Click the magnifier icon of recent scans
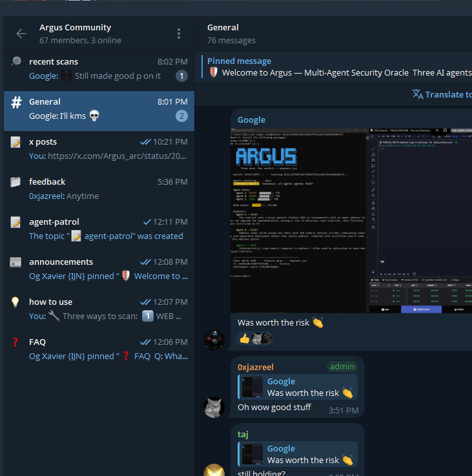This screenshot has height=476, width=472. click(15, 61)
